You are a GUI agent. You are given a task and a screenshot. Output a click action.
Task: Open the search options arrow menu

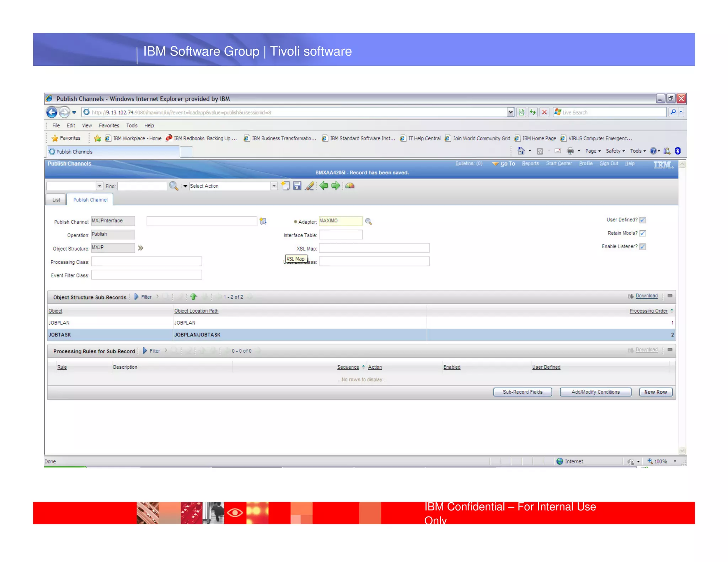pos(185,186)
